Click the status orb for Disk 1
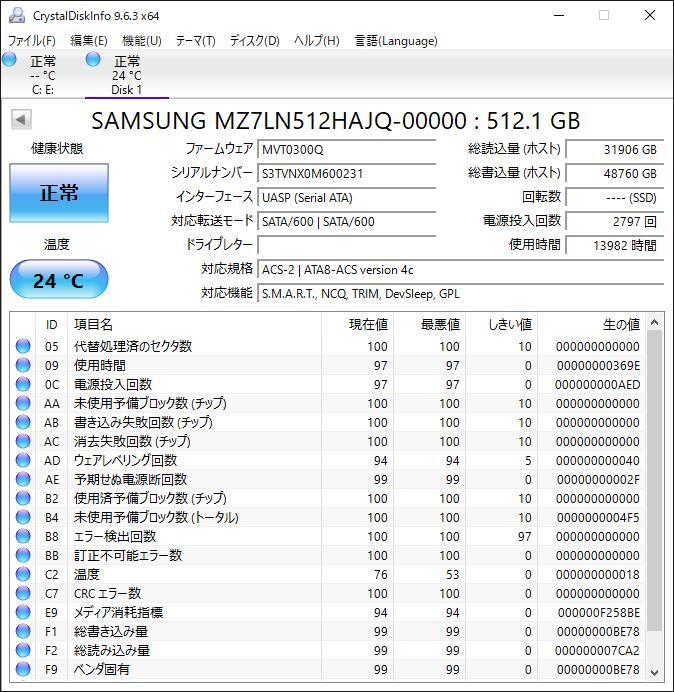This screenshot has height=692, width=674. pyautogui.click(x=93, y=59)
